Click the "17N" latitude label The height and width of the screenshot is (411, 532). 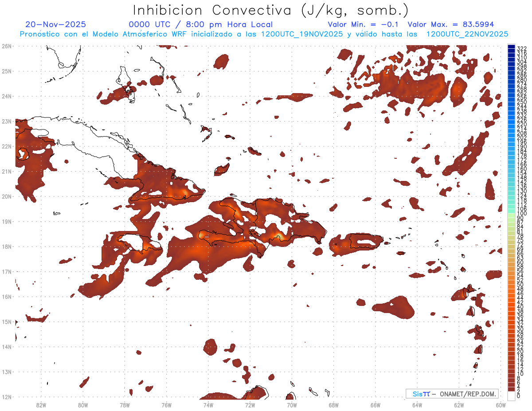(x=7, y=271)
